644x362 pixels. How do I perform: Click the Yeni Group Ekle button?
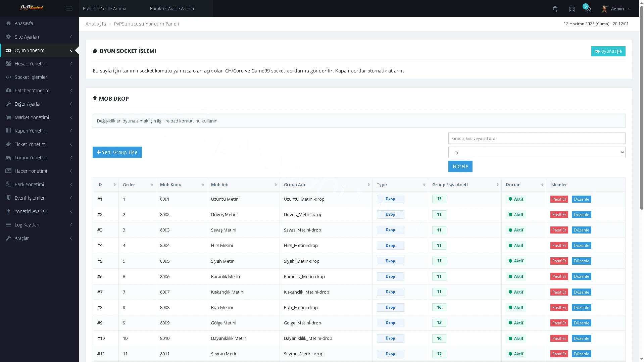[117, 152]
